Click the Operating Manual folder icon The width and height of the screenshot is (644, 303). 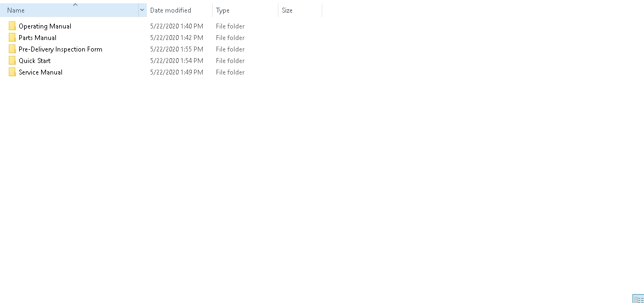(x=12, y=26)
